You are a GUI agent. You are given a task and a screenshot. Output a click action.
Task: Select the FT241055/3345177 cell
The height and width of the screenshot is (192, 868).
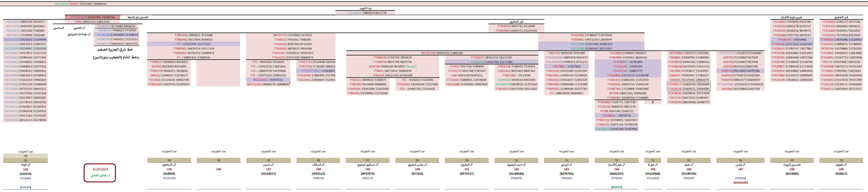tap(841, 22)
